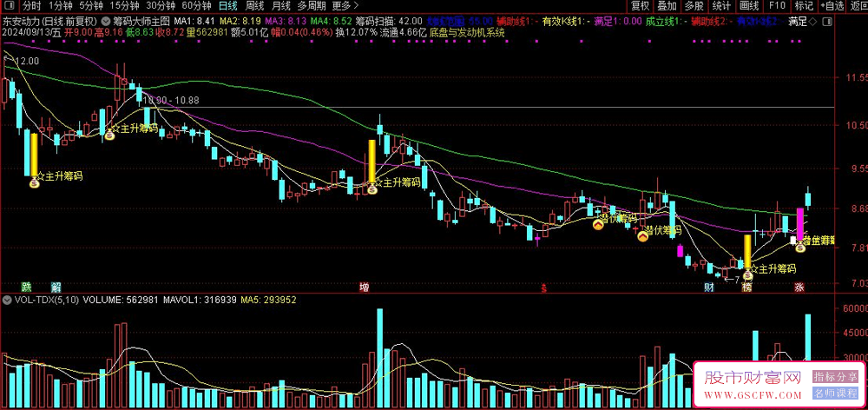The height and width of the screenshot is (410, 868).
Task: Click the 10.90 - 10.88 price line label
Action: [170, 101]
